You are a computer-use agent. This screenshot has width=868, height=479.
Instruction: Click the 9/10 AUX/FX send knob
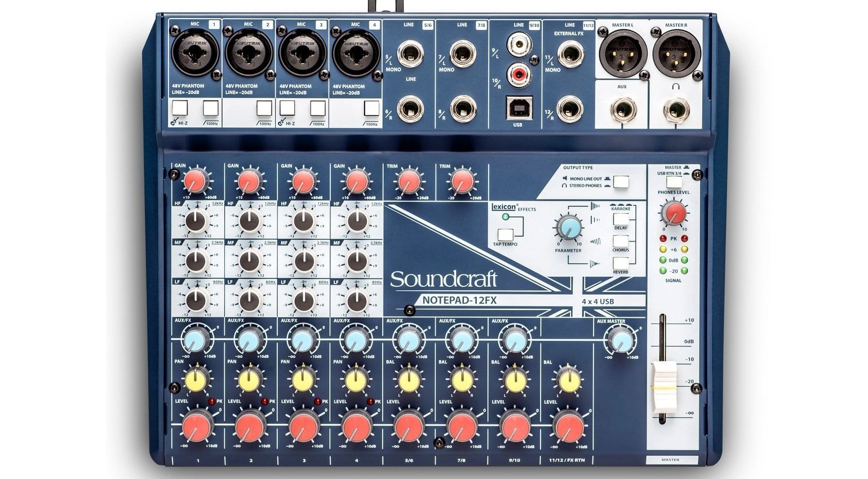point(515,341)
